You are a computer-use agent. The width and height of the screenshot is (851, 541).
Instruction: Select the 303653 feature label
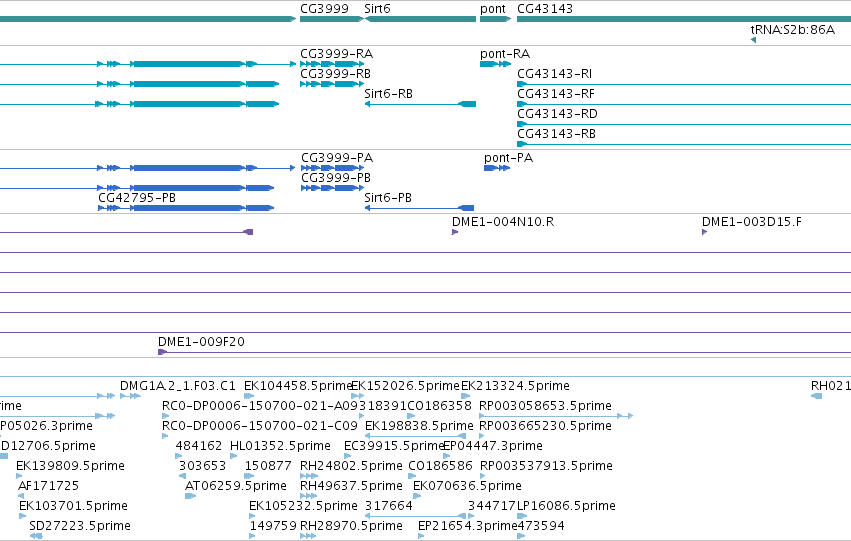[202, 466]
